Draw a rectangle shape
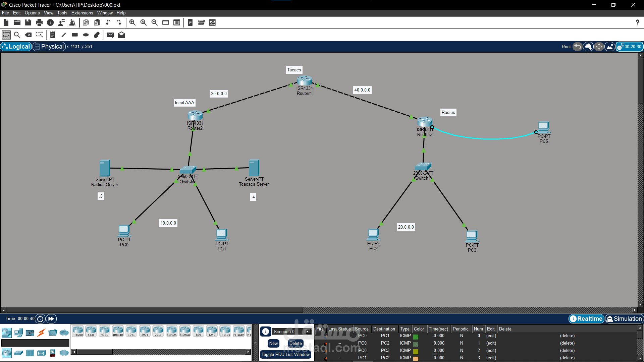 click(x=75, y=35)
